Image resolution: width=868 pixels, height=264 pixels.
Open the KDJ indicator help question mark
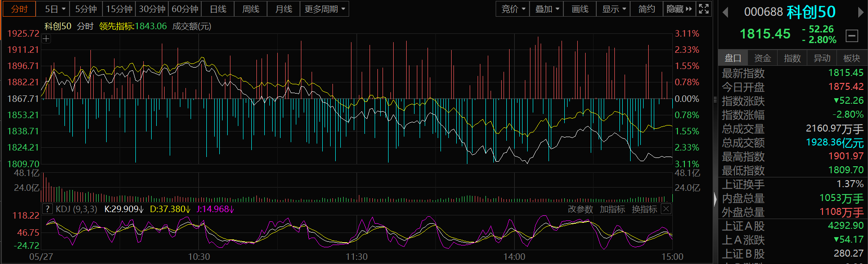[47, 209]
